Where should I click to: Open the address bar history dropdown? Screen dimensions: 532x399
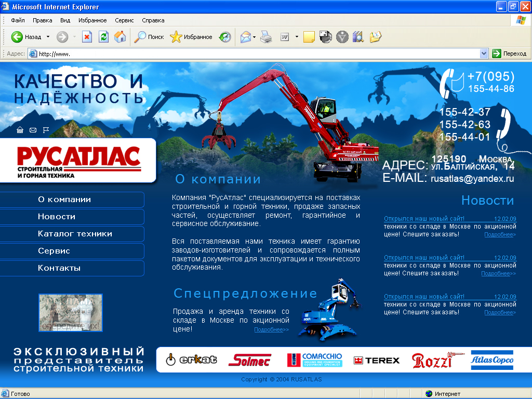click(x=484, y=53)
